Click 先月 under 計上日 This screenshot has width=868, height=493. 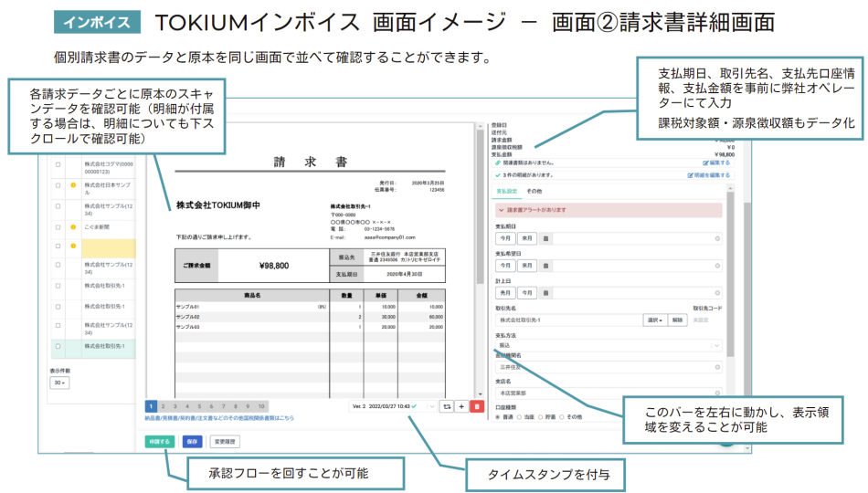pyautogui.click(x=505, y=293)
